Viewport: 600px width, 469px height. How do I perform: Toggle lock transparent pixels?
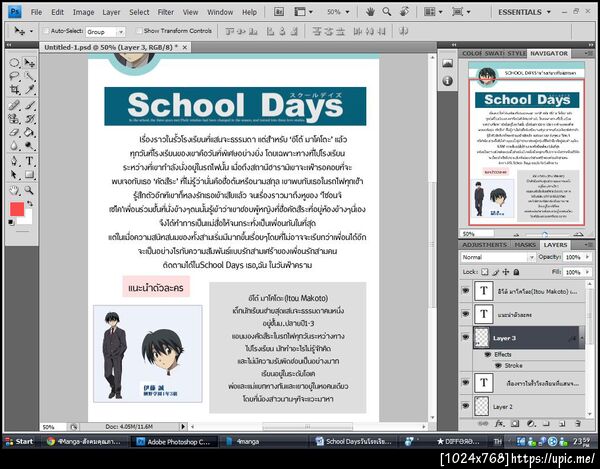coord(484,272)
